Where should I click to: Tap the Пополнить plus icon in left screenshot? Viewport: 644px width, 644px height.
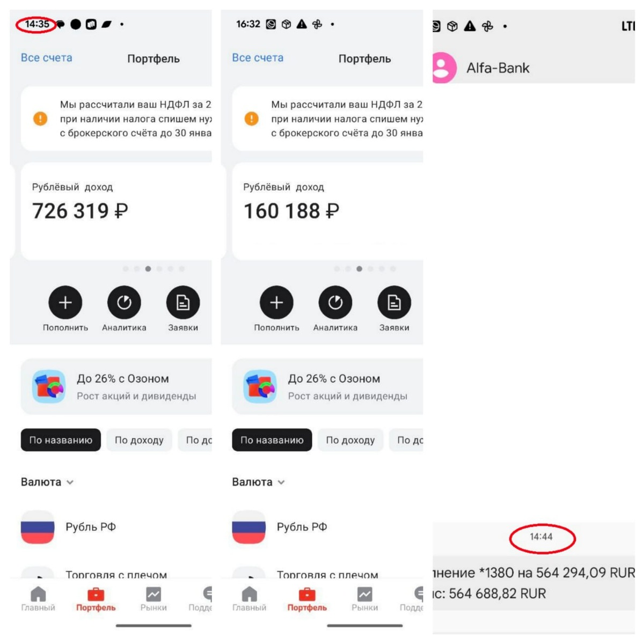pos(65,303)
